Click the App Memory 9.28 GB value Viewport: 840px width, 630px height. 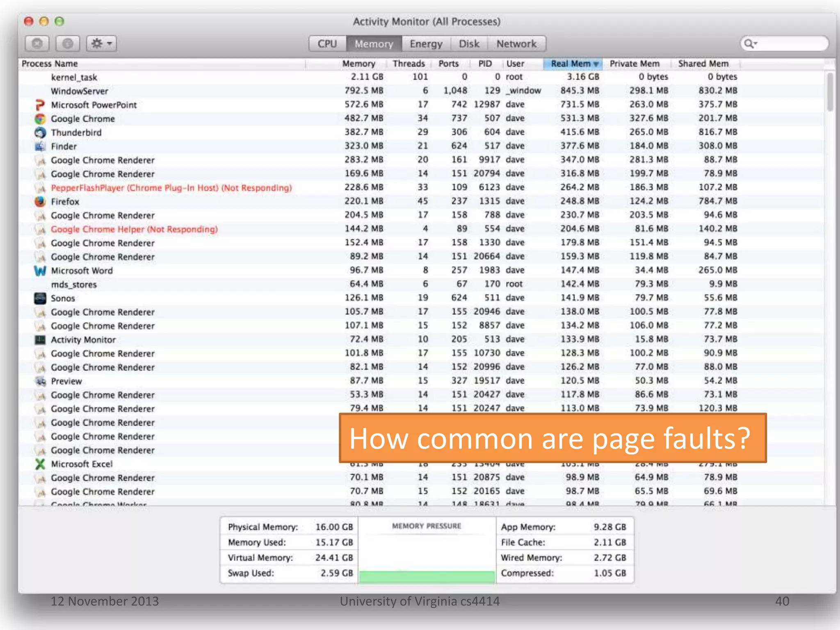pos(610,527)
